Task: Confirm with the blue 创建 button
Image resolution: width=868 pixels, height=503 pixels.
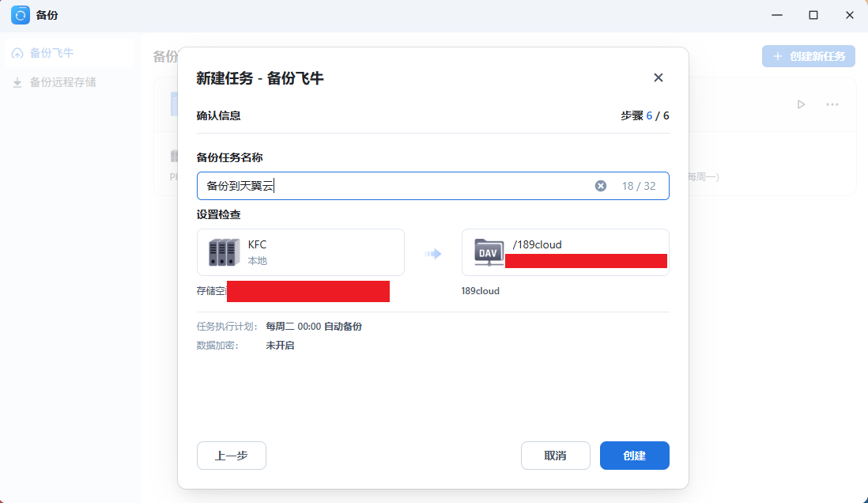Action: pos(634,456)
